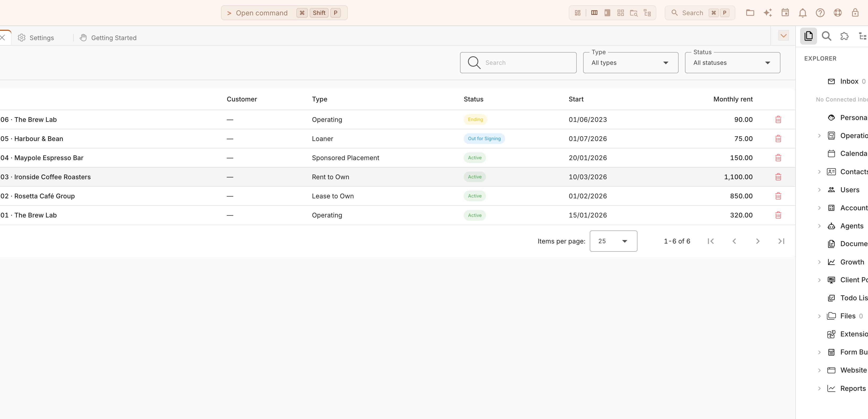Screen dimensions: 868x419
Task: Expand the Form Builder tree item
Action: tap(819, 352)
